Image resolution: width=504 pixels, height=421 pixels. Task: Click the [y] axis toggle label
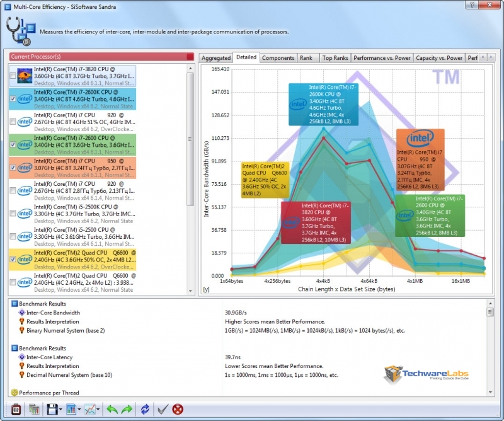click(x=207, y=289)
